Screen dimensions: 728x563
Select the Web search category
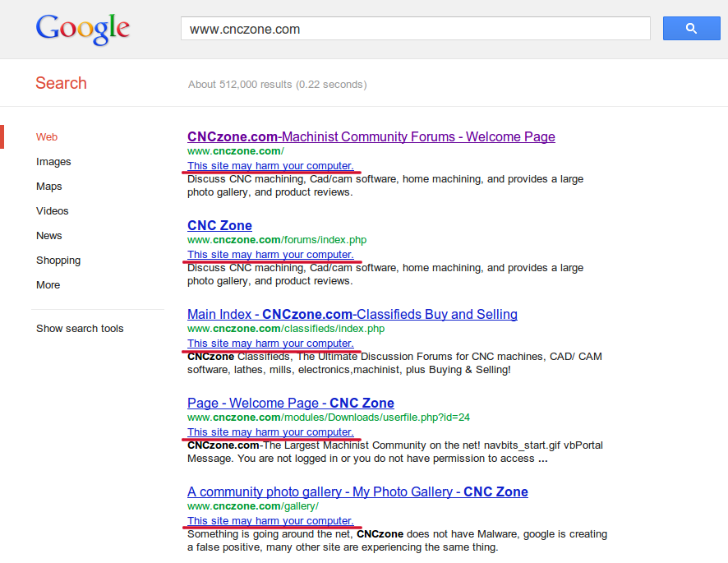pos(47,137)
